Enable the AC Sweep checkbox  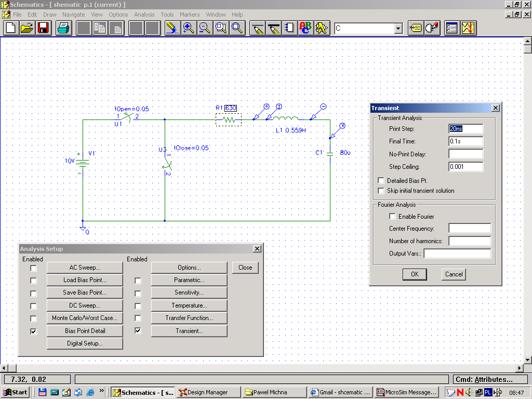tap(34, 268)
